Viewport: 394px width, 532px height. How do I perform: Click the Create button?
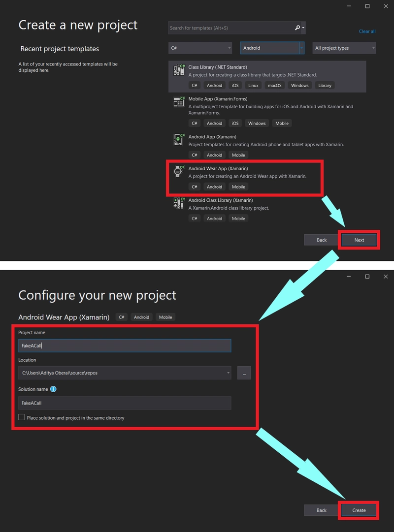pos(359,510)
